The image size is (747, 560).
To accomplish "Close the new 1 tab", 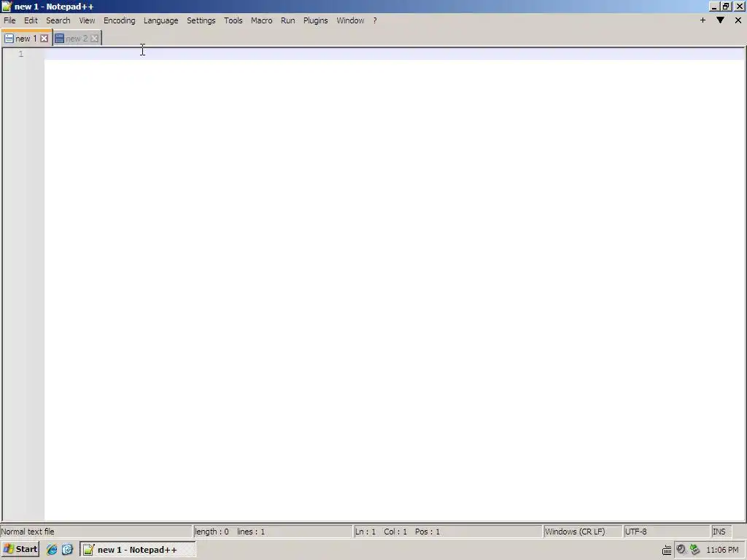I will pos(44,39).
